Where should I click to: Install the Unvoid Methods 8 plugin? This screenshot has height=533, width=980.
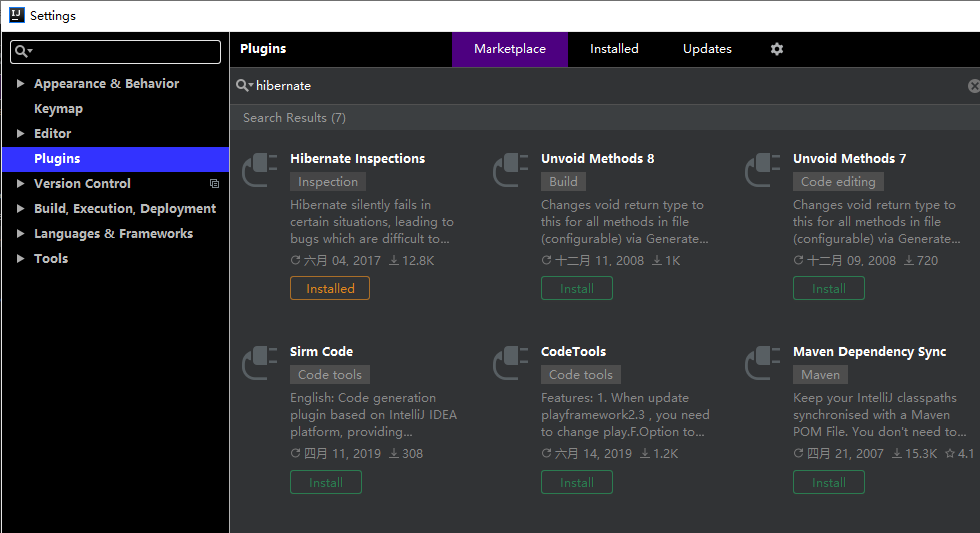coord(576,289)
